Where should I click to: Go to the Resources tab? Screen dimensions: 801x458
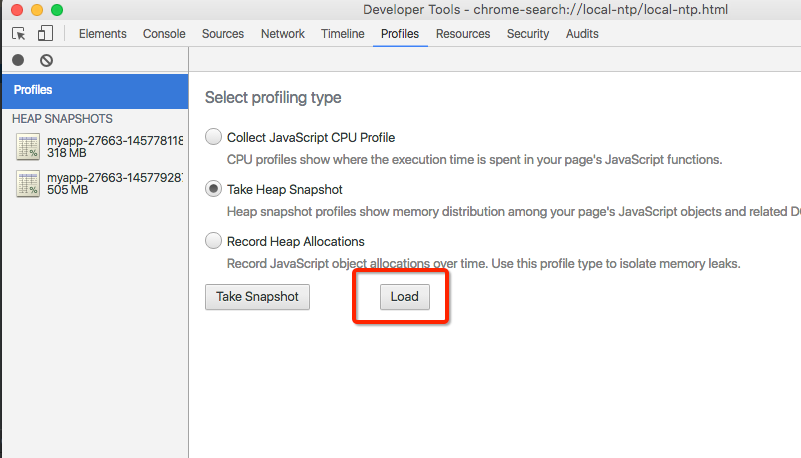(463, 34)
